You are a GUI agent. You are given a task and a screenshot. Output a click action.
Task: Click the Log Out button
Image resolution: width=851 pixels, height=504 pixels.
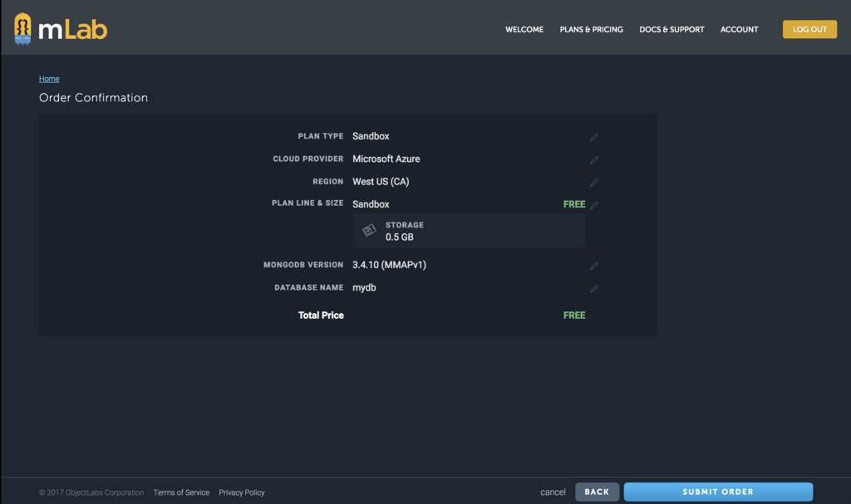point(809,29)
